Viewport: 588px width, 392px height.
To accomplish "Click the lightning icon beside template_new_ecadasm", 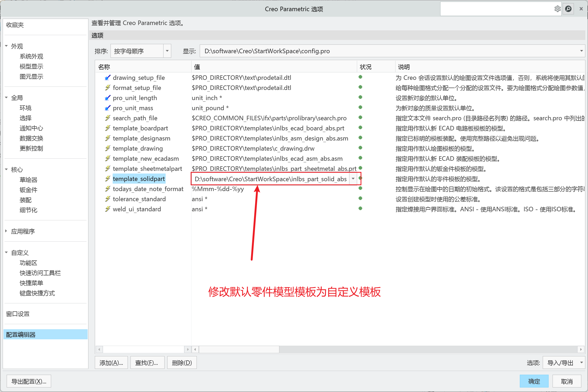I will pos(108,158).
